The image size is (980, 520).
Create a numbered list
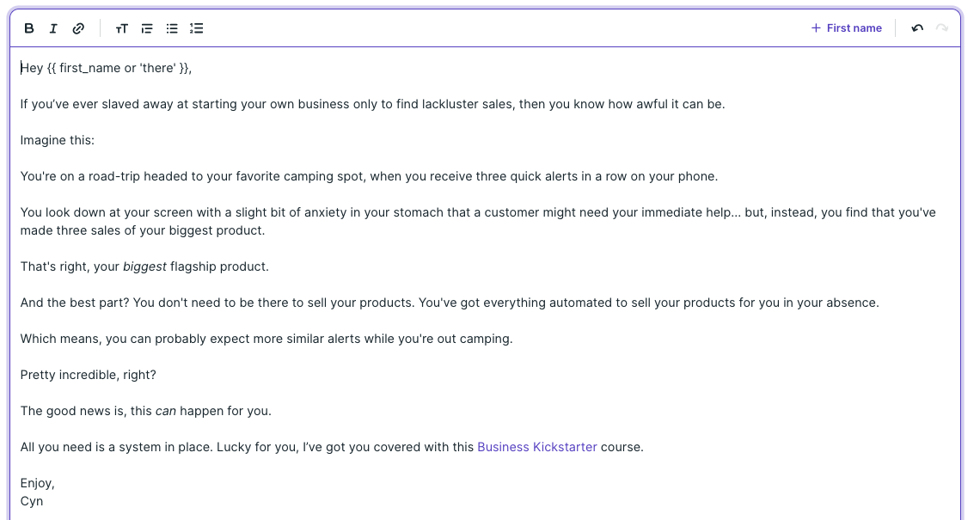point(196,28)
